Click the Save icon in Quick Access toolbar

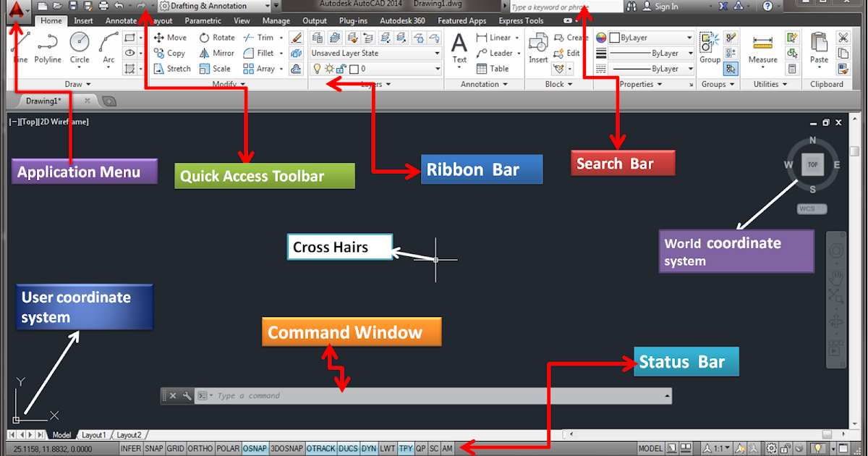[x=73, y=7]
